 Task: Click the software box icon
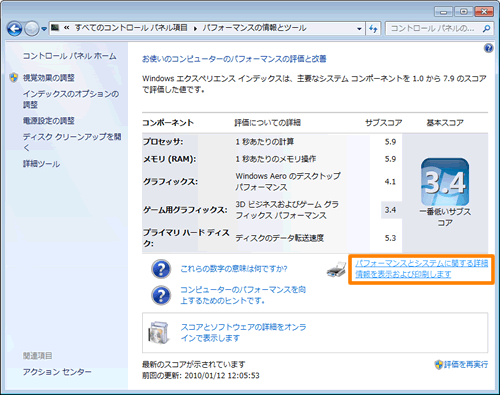tap(159, 332)
